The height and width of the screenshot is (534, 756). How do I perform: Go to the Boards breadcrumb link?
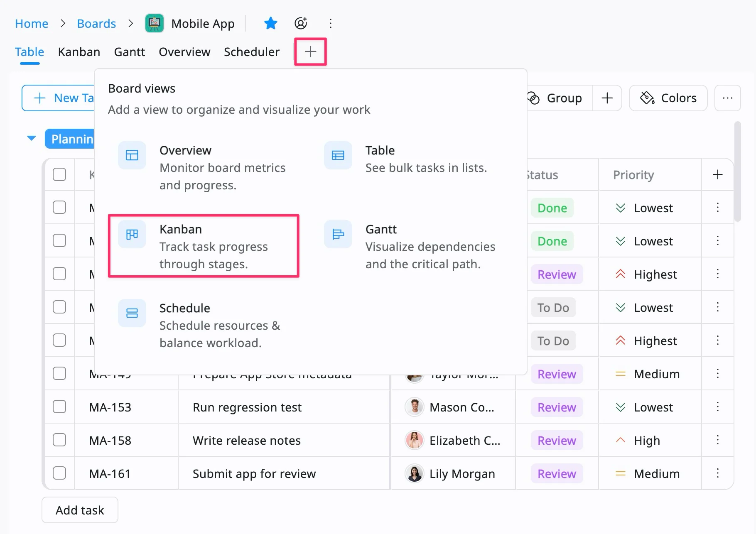96,24
